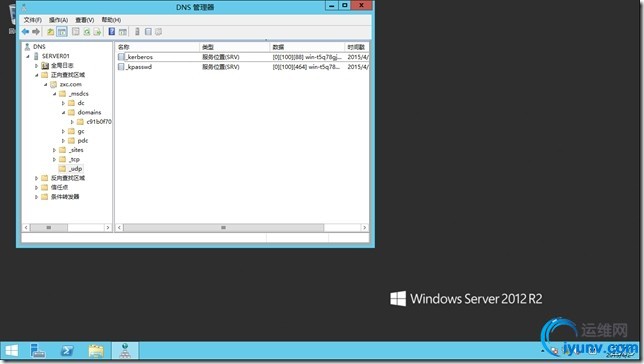Collapse the SERVER01 node
This screenshot has height=364, width=644.
[x=28, y=56]
